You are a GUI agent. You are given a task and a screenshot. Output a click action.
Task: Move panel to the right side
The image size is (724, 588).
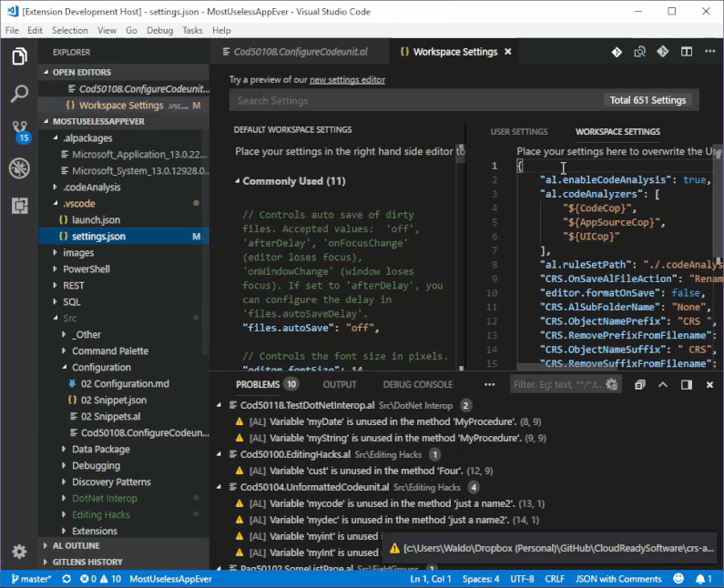pos(687,384)
